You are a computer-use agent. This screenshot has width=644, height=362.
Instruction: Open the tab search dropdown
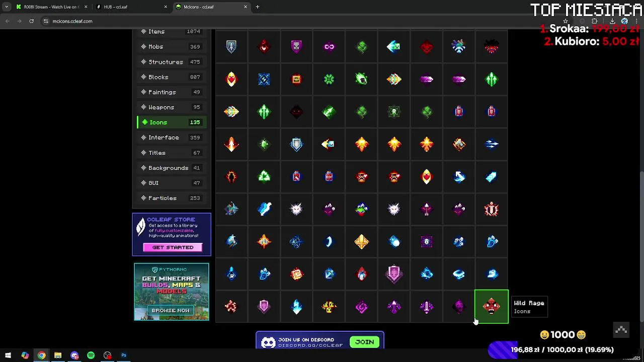point(6,7)
